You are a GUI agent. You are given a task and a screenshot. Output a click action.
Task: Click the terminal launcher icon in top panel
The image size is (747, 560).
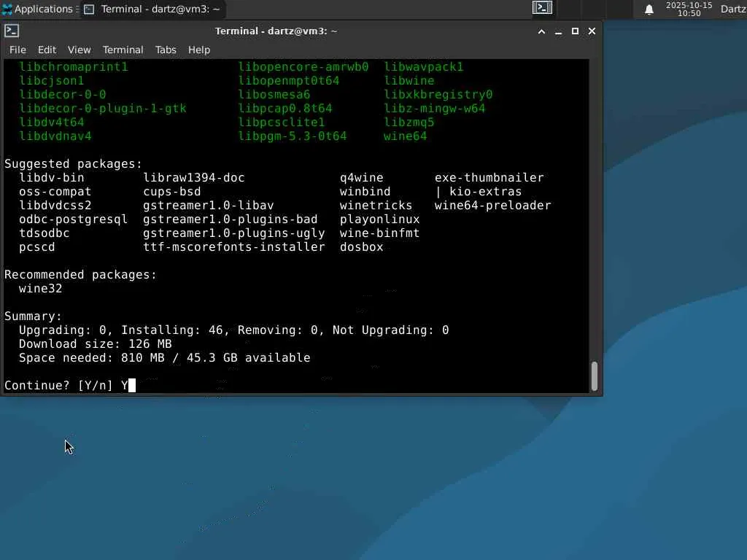pos(542,7)
